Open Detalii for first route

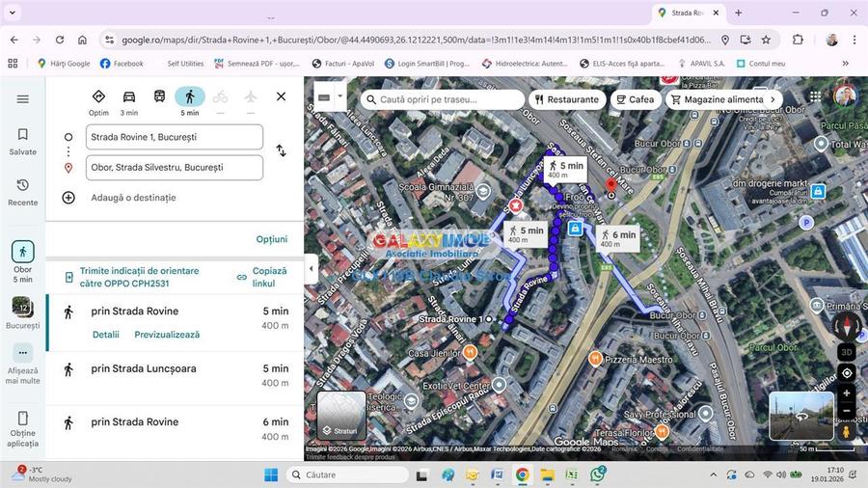(x=106, y=335)
